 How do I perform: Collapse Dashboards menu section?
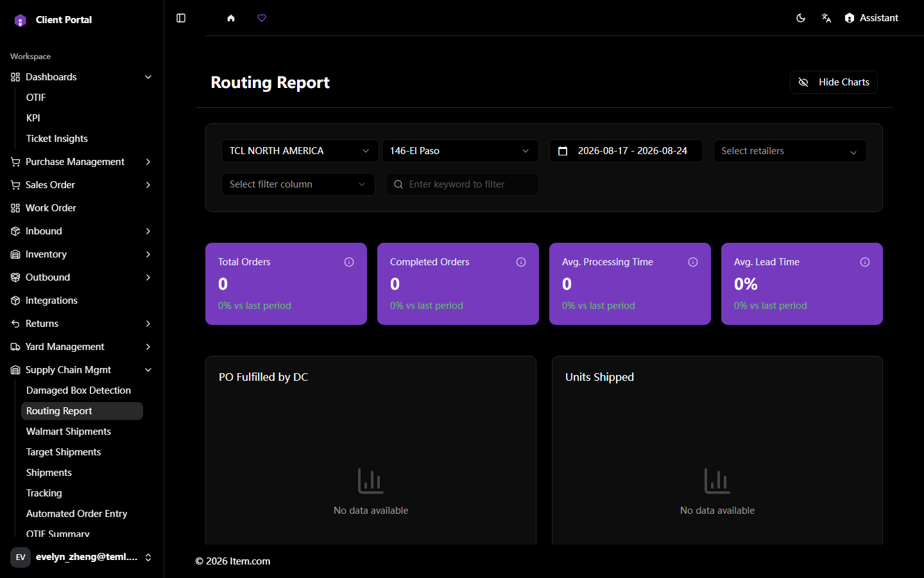click(81, 77)
